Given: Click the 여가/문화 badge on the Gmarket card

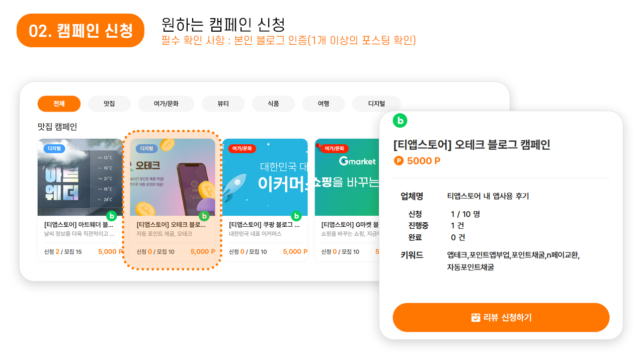Looking at the screenshot, I should click(334, 148).
